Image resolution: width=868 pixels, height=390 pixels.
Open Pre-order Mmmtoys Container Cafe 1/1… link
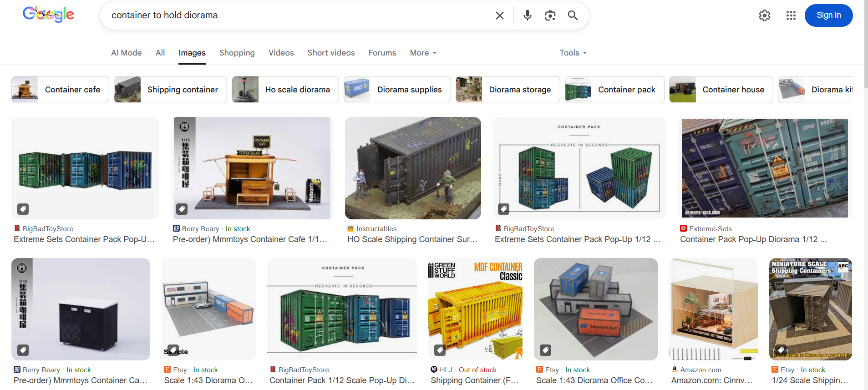[250, 239]
